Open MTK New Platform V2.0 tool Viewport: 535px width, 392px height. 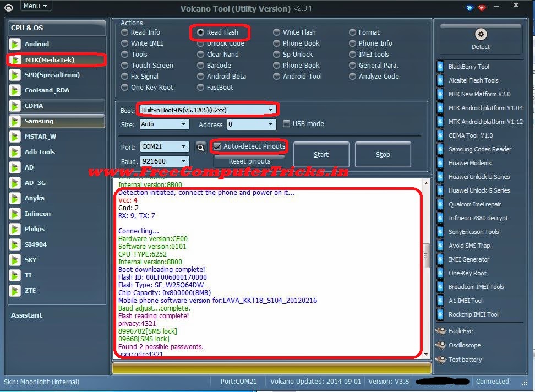coord(479,94)
